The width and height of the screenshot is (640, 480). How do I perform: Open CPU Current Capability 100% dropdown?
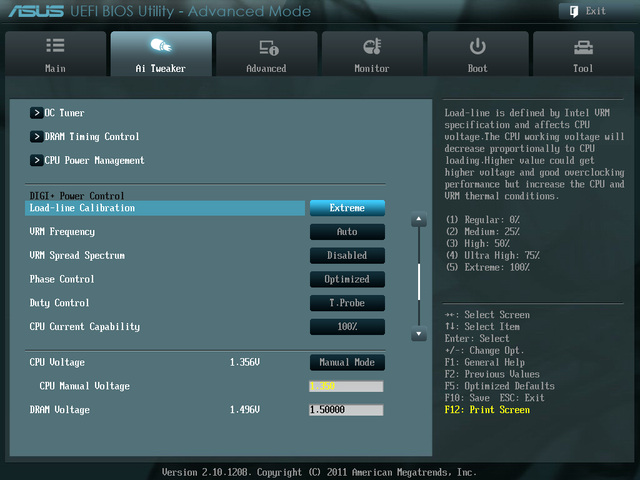pos(347,327)
